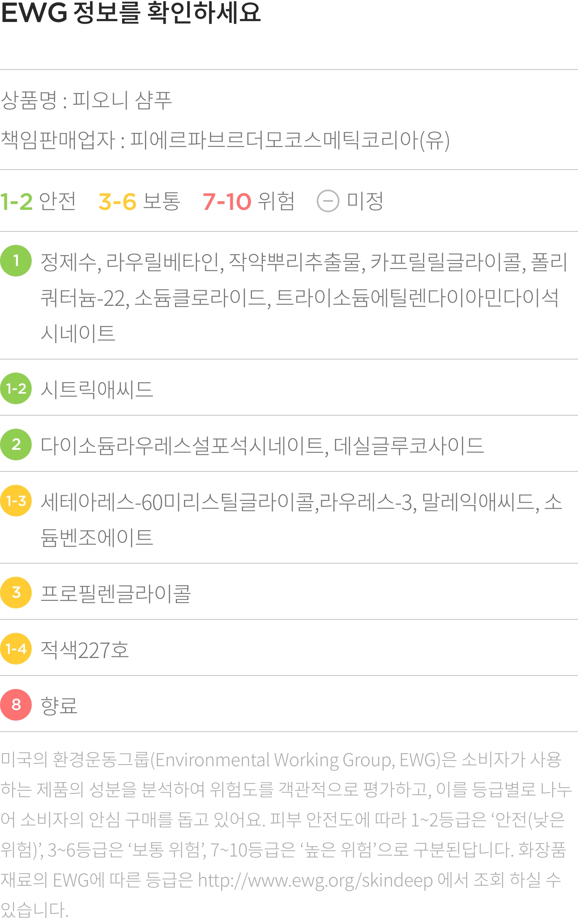Click the grey 미정 minus circle icon
578x924 pixels.
(328, 201)
